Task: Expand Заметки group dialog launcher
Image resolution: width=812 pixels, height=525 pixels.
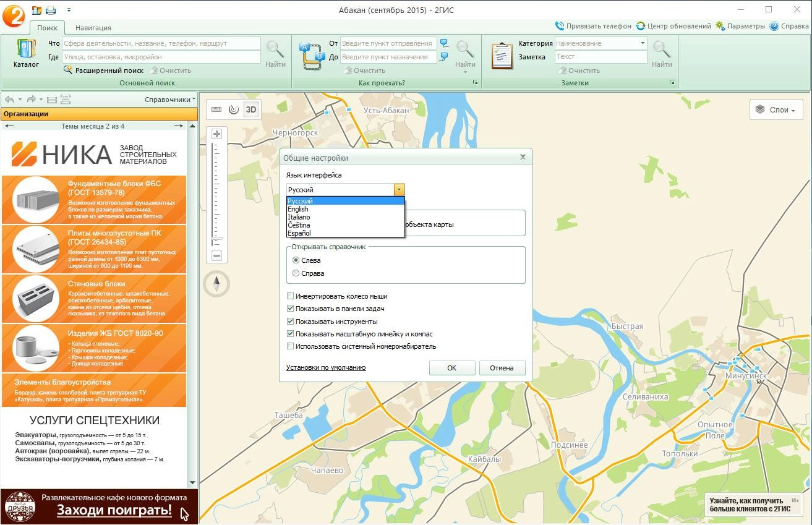Action: (x=672, y=83)
